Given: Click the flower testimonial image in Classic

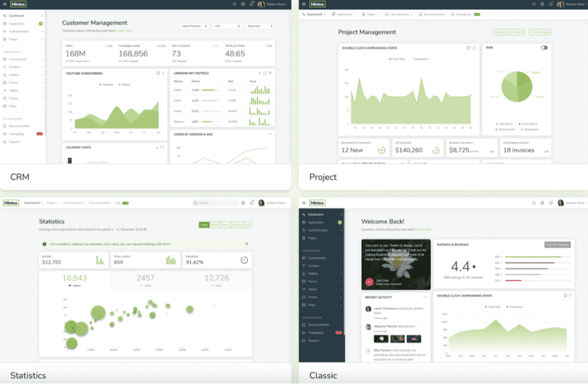Looking at the screenshot, I should (396, 265).
